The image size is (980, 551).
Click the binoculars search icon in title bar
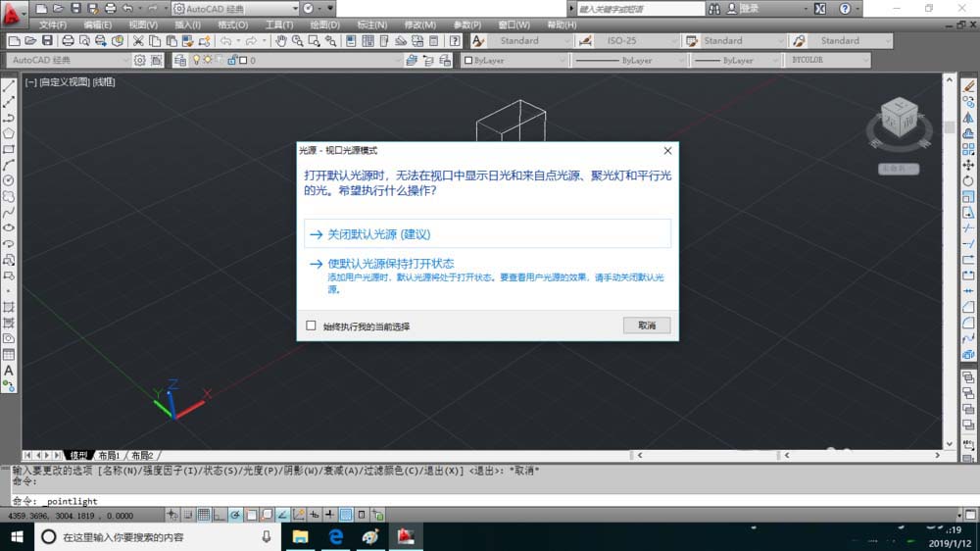[714, 9]
